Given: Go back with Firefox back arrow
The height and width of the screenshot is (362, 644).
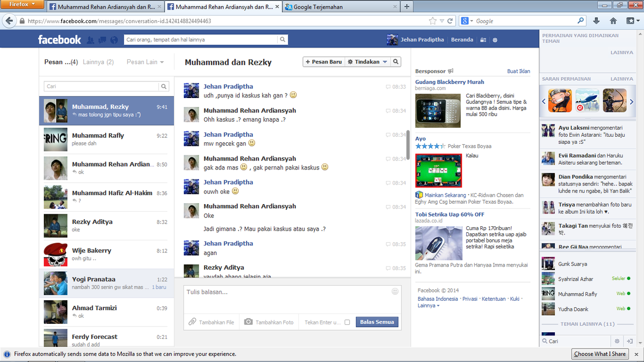Looking at the screenshot, I should (9, 21).
